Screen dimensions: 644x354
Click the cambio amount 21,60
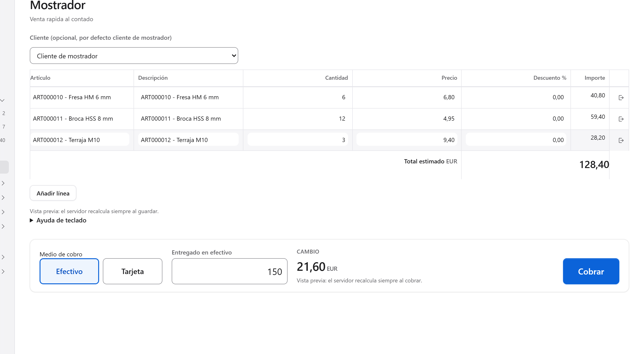(x=311, y=267)
